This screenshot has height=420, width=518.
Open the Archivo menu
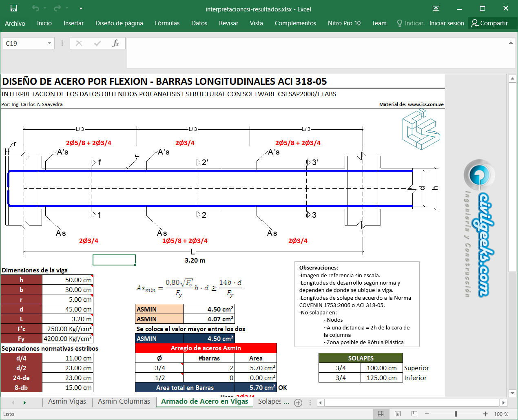tap(15, 23)
